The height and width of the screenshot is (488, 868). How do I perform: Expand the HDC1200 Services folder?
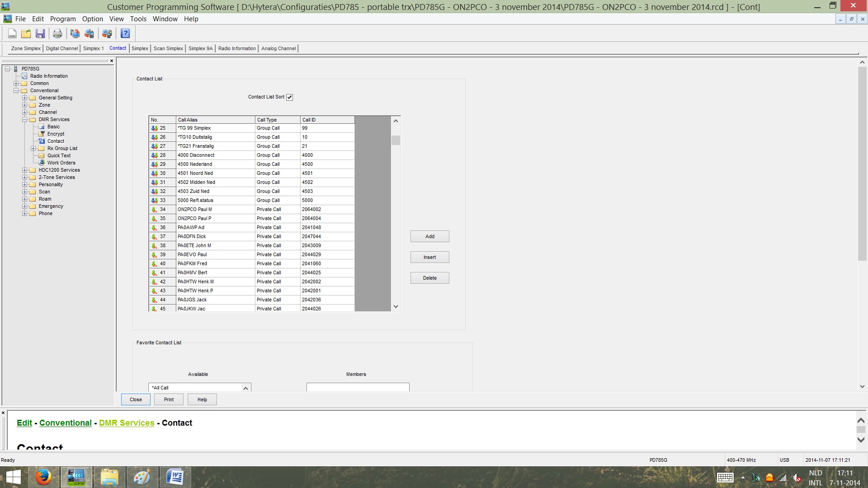25,170
